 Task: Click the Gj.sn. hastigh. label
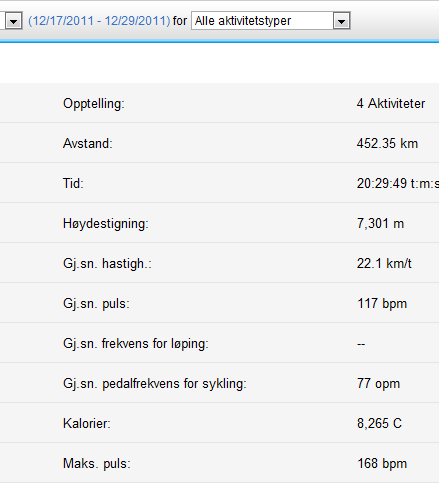coord(107,264)
